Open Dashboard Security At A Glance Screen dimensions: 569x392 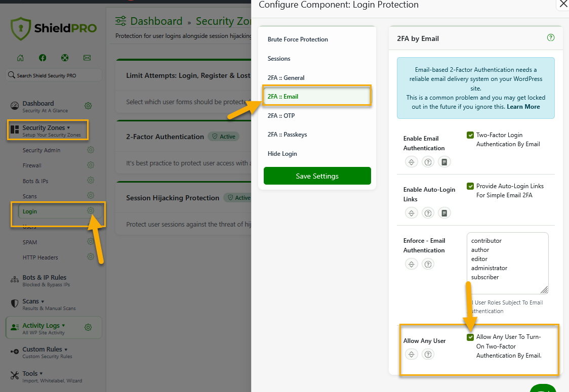pyautogui.click(x=45, y=106)
